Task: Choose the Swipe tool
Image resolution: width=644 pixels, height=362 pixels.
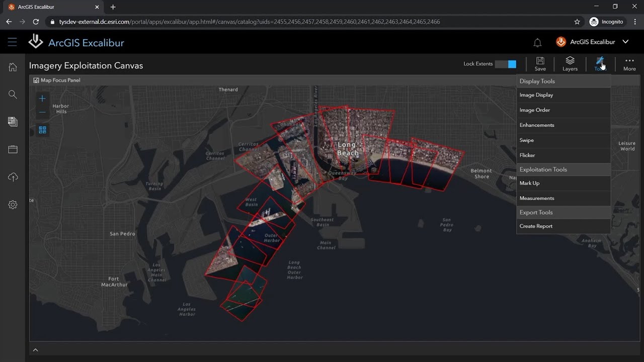Action: point(563,140)
